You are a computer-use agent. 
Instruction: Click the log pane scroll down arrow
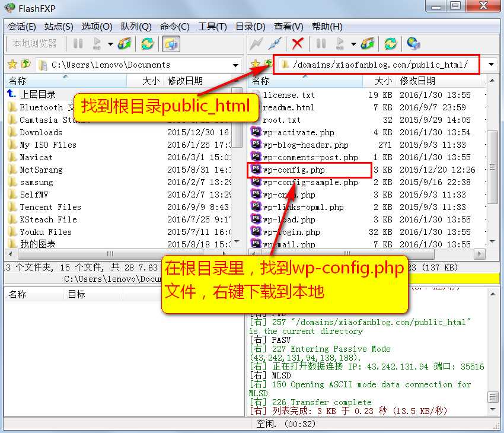(492, 409)
